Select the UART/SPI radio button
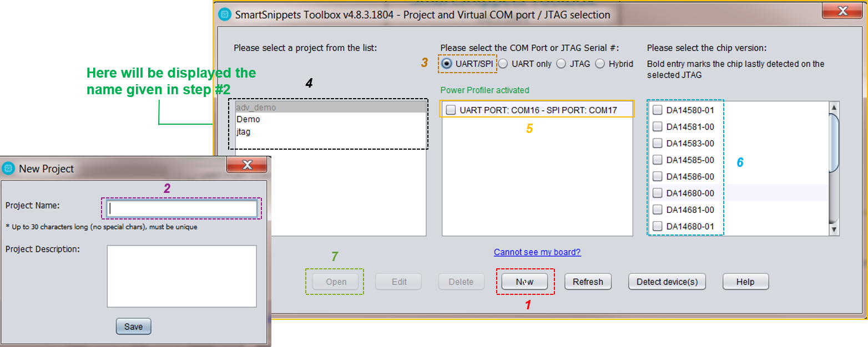The width and height of the screenshot is (868, 347). 447,64
